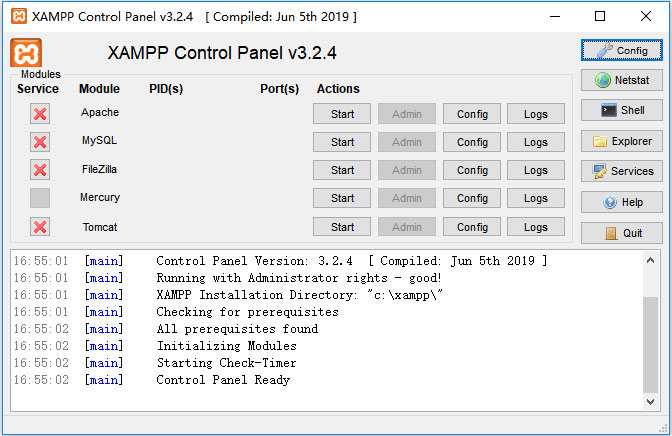Click the Mercury Admin button

(x=407, y=198)
